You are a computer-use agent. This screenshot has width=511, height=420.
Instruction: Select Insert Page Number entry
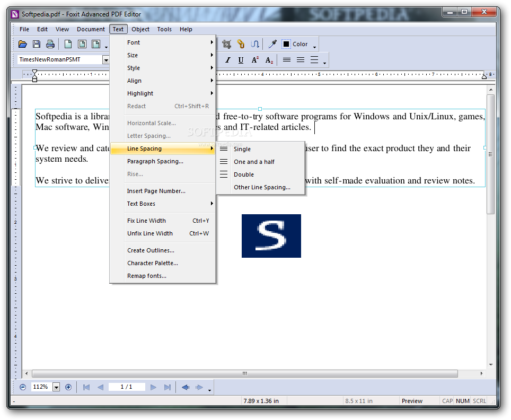tap(163, 191)
